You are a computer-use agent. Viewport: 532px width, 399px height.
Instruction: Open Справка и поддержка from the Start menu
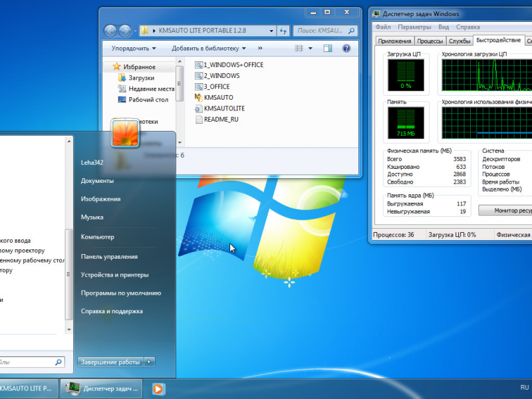tap(112, 311)
